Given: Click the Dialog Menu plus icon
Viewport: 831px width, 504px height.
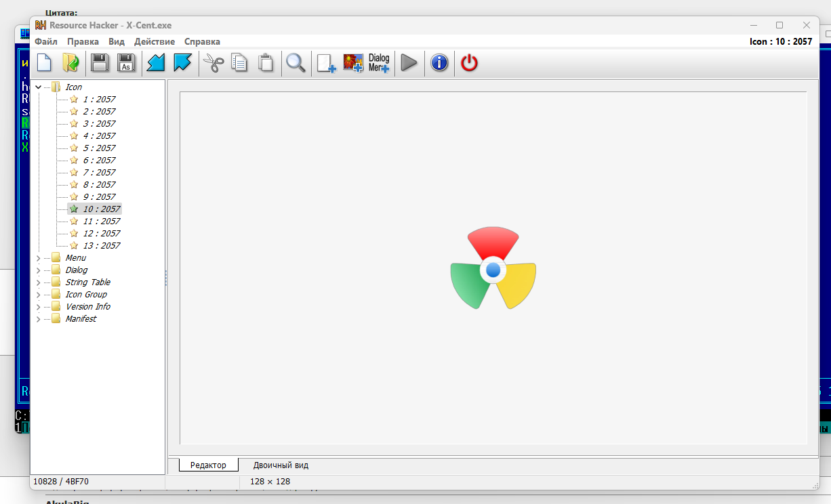Looking at the screenshot, I should coord(379,63).
